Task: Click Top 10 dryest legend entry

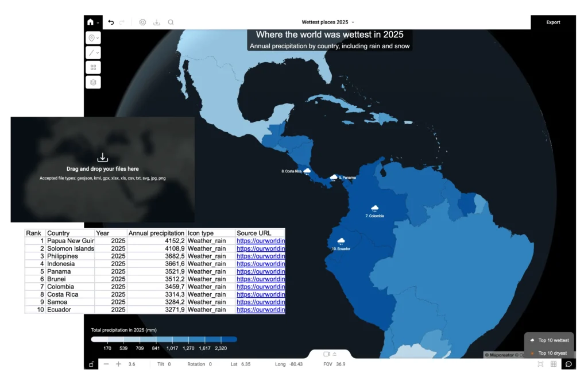Action: 548,353
